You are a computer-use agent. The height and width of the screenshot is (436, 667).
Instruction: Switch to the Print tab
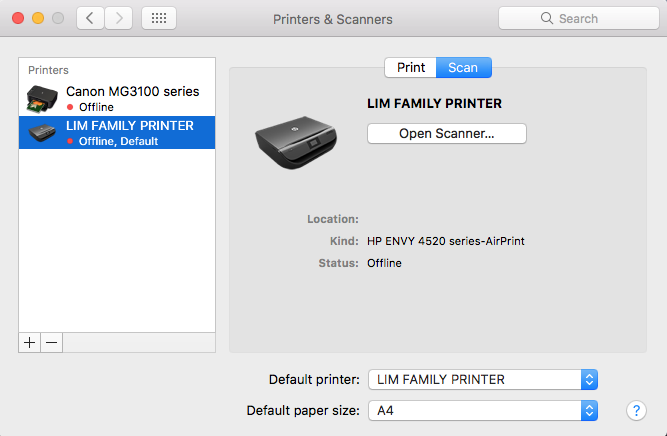(411, 68)
